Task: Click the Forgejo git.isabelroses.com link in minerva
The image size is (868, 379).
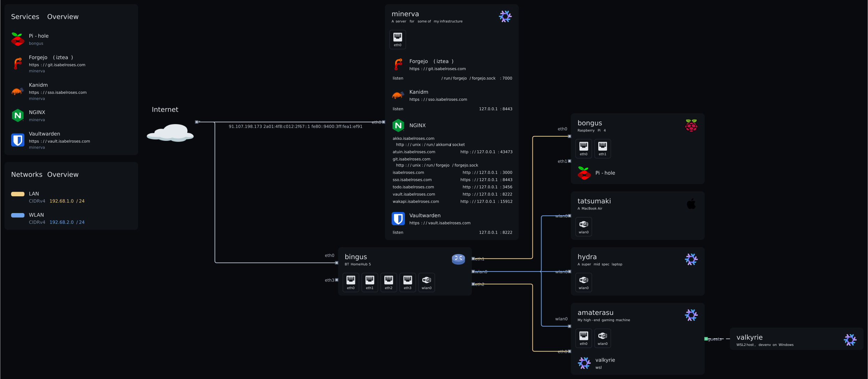Action: point(437,69)
